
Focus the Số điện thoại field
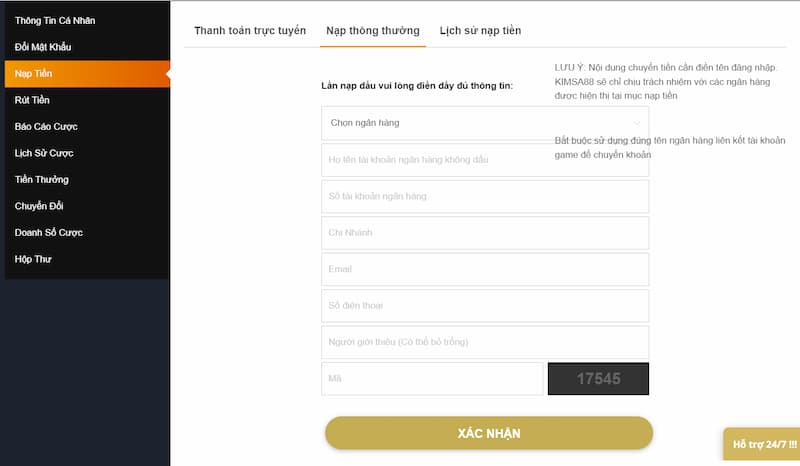click(485, 305)
